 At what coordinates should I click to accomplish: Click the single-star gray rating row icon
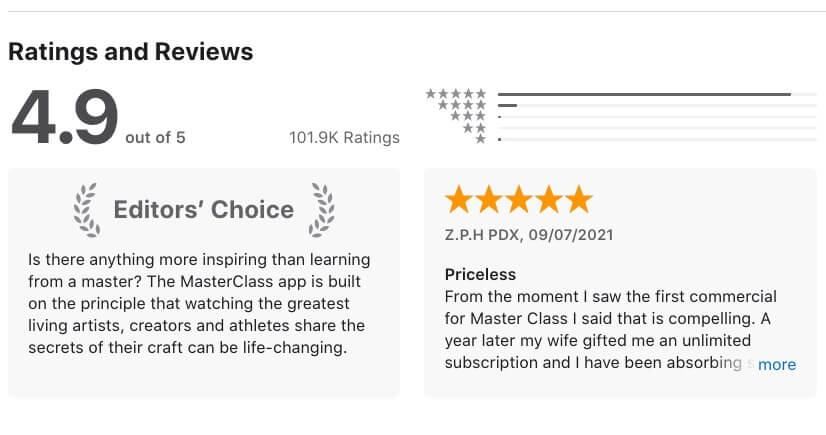tap(480, 139)
